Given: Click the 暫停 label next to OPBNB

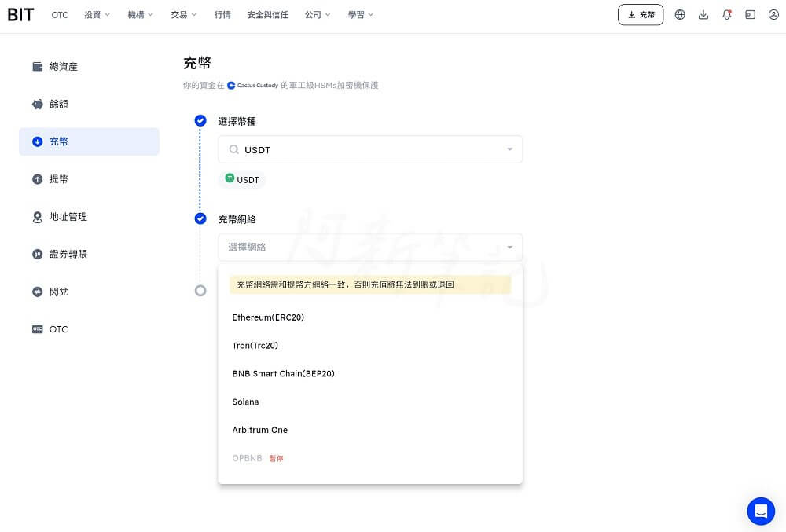Looking at the screenshot, I should pyautogui.click(x=276, y=458).
